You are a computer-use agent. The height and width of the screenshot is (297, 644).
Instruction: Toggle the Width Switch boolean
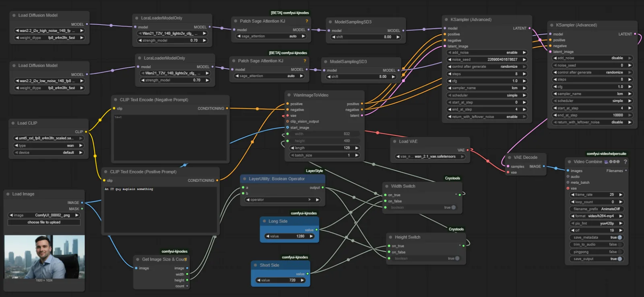pyautogui.click(x=422, y=208)
